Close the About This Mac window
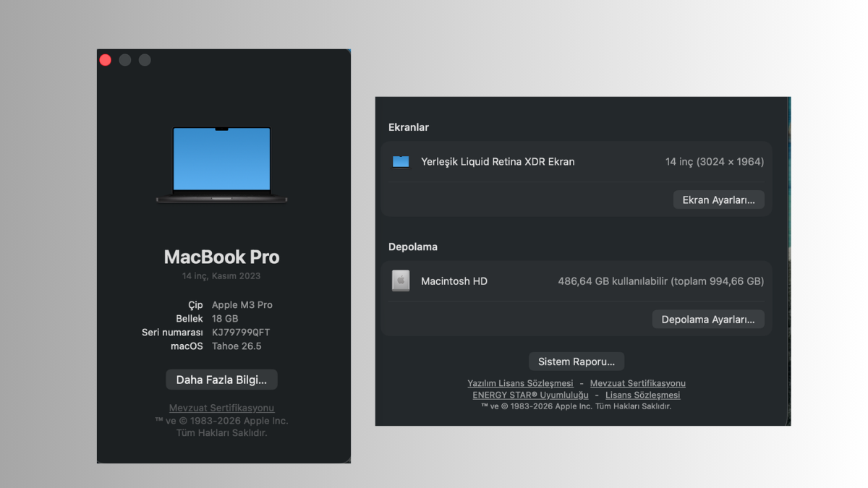 pyautogui.click(x=106, y=60)
